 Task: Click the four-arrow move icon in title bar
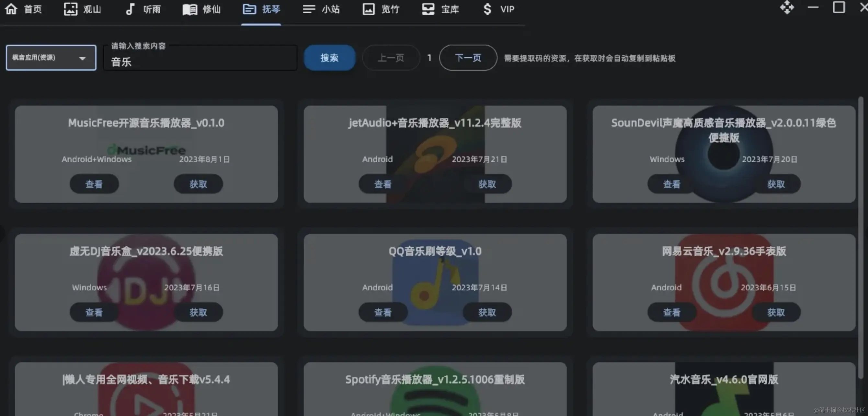coord(786,7)
